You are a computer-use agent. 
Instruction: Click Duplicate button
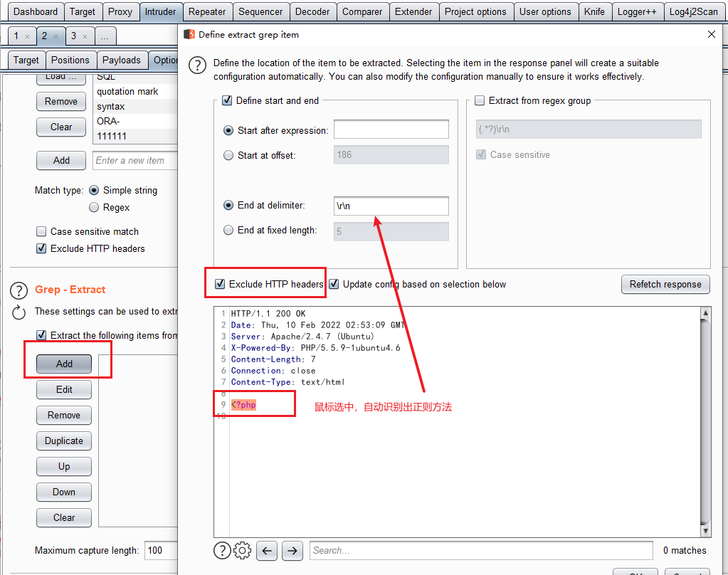[64, 441]
